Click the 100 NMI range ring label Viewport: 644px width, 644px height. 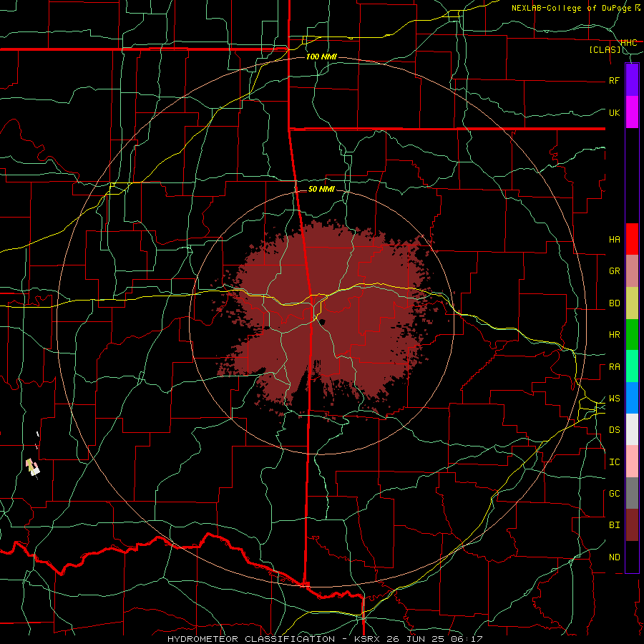(x=321, y=57)
